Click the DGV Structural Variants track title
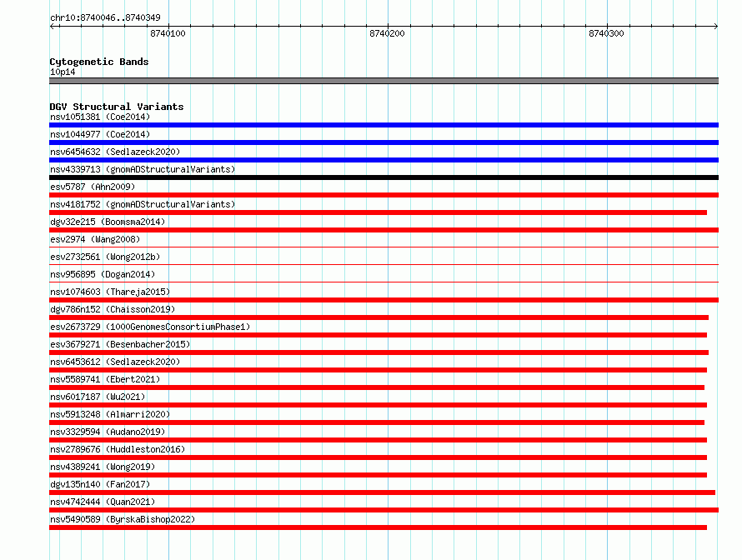Screen dimensions: 742x560 pyautogui.click(x=117, y=107)
